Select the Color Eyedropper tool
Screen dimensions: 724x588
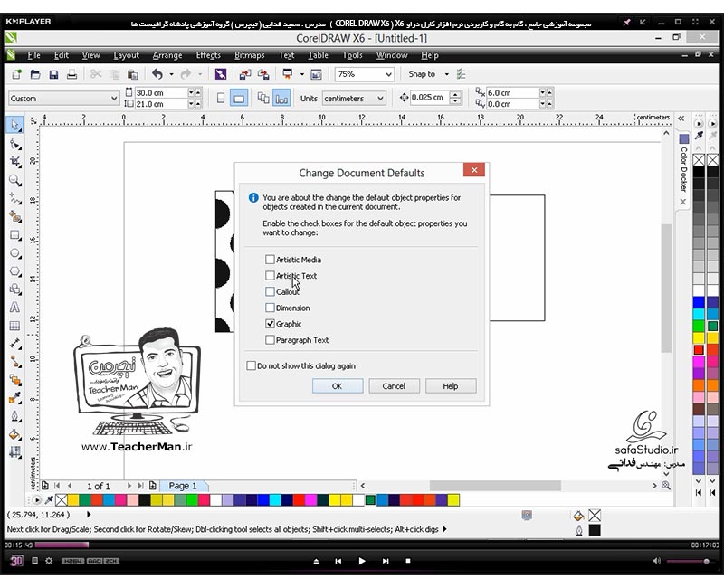point(15,398)
